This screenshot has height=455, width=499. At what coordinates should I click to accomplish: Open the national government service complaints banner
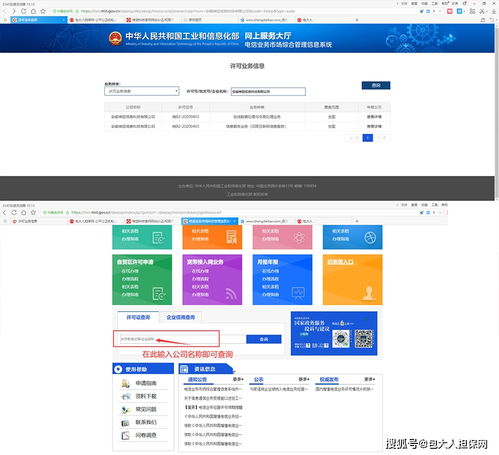point(334,333)
